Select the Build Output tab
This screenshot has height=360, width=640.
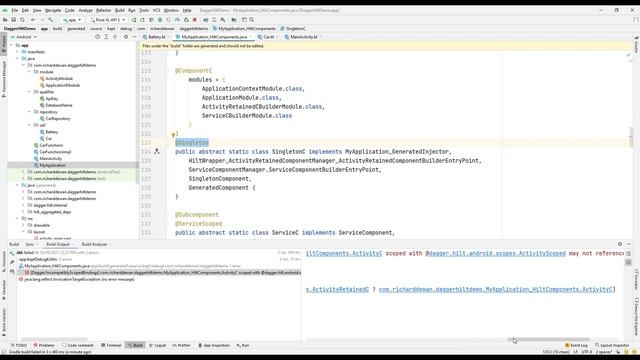point(58,244)
